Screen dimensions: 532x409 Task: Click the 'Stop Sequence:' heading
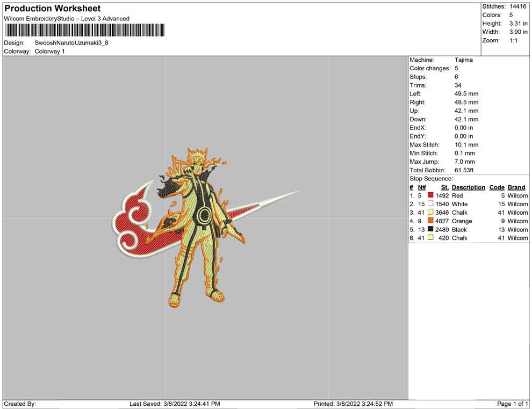tap(431, 179)
